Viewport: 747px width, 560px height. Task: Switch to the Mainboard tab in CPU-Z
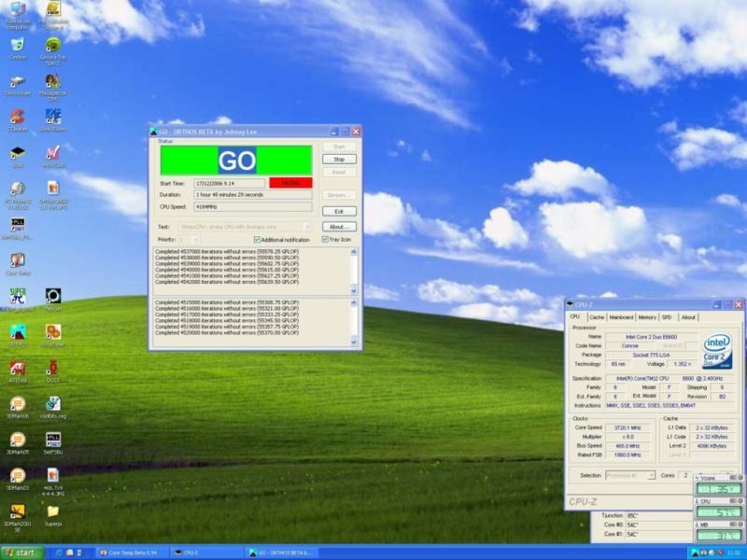click(621, 317)
